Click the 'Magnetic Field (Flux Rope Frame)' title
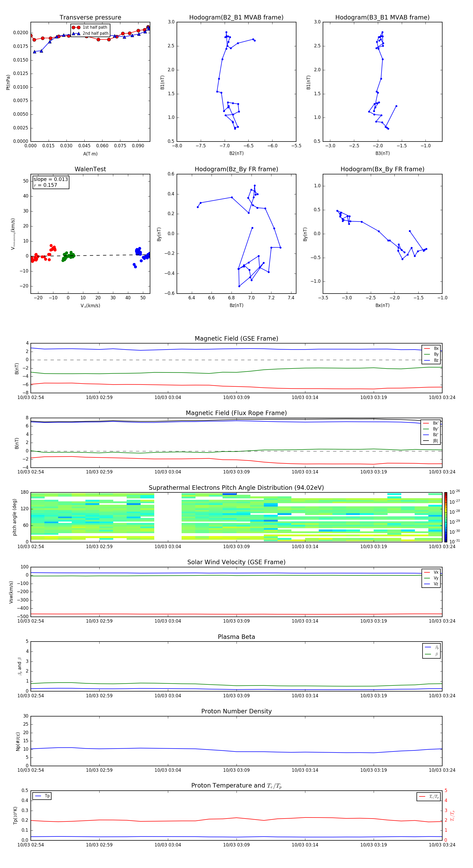 236,413
